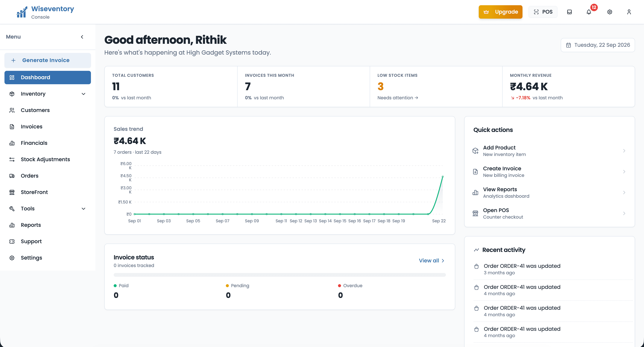The width and height of the screenshot is (644, 347).
Task: Open the notifications bell icon
Action: point(589,12)
